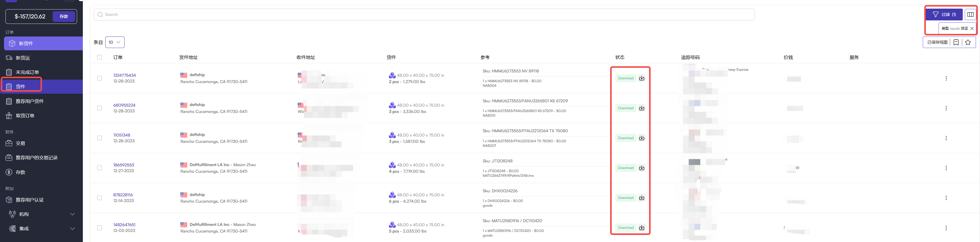Open order link 186592553

pyautogui.click(x=124, y=165)
